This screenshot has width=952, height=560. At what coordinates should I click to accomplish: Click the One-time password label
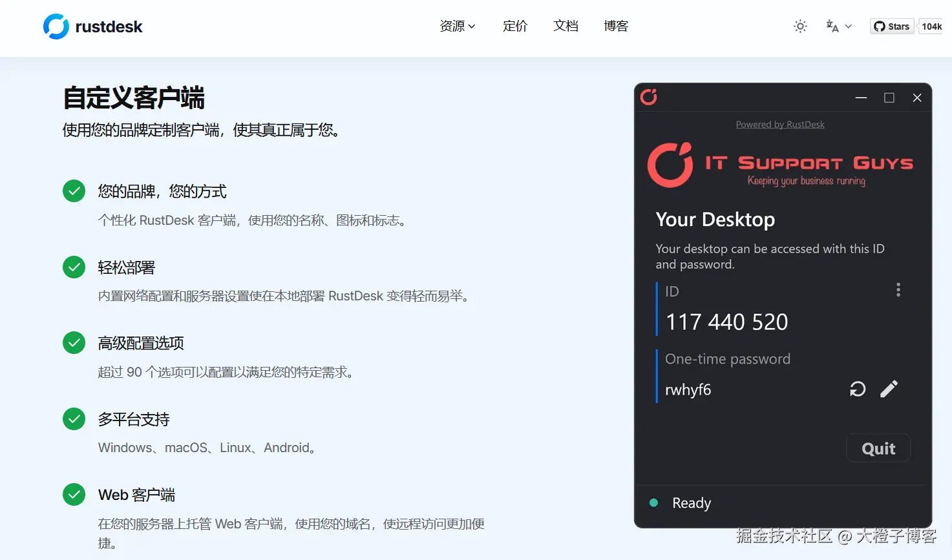pyautogui.click(x=728, y=359)
